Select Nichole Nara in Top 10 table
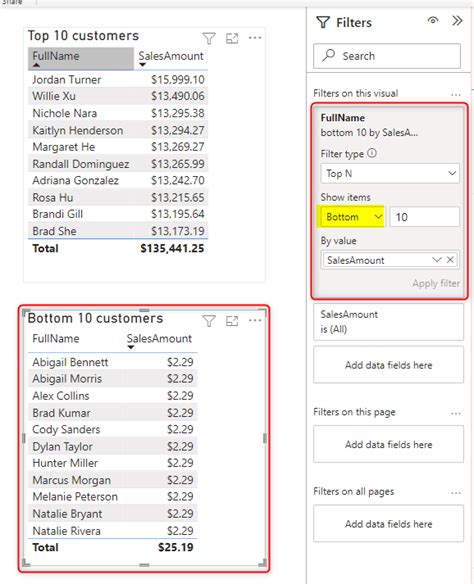The width and height of the screenshot is (474, 584). (x=118, y=113)
